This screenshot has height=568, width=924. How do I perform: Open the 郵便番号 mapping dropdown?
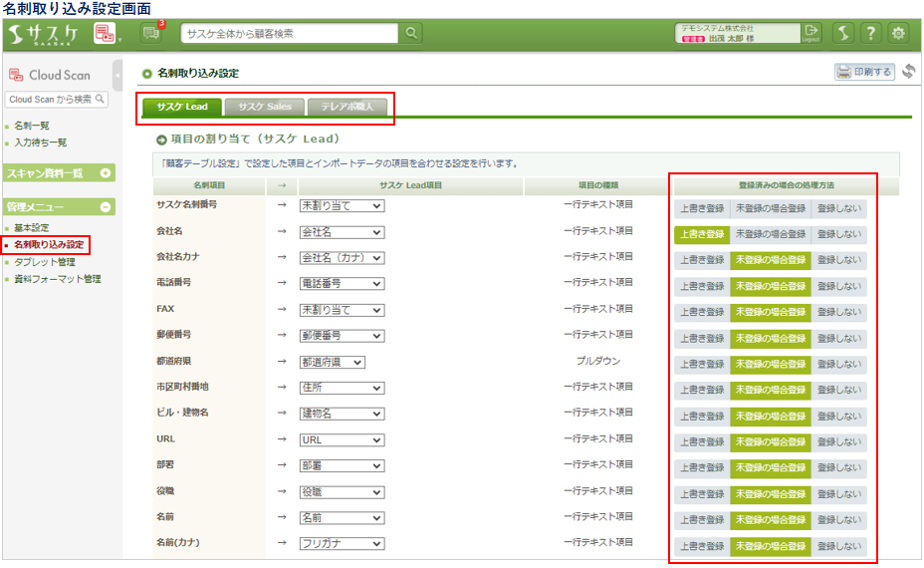coord(342,336)
